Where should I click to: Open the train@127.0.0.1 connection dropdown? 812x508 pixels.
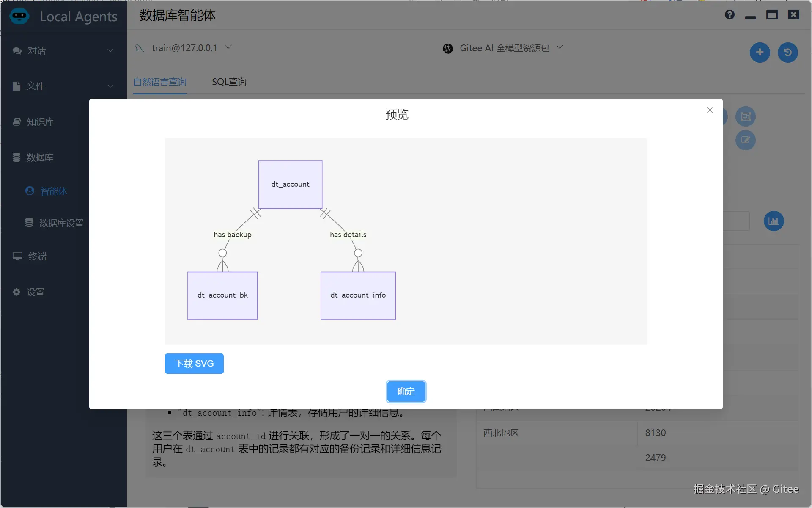[184, 48]
